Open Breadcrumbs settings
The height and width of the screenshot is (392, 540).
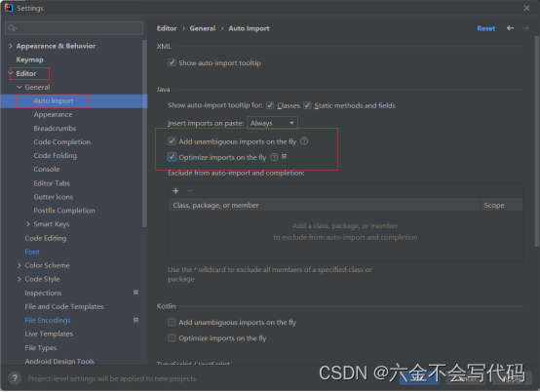[x=55, y=129]
